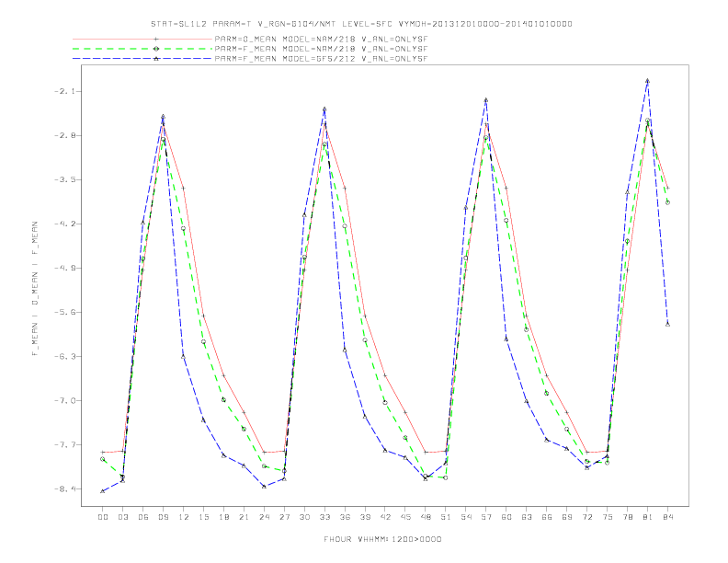Click the 39 forecast hour tick label

365,517
